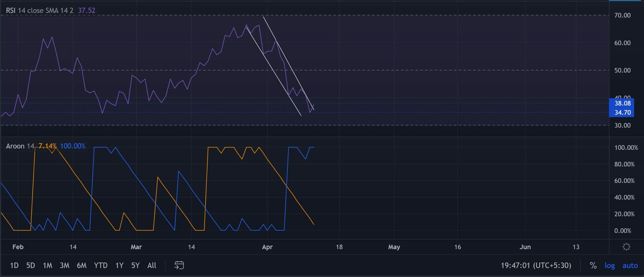Image resolution: width=644 pixels, height=277 pixels.
Task: Click the 60.00% Aroon axis label
Action: [x=624, y=181]
